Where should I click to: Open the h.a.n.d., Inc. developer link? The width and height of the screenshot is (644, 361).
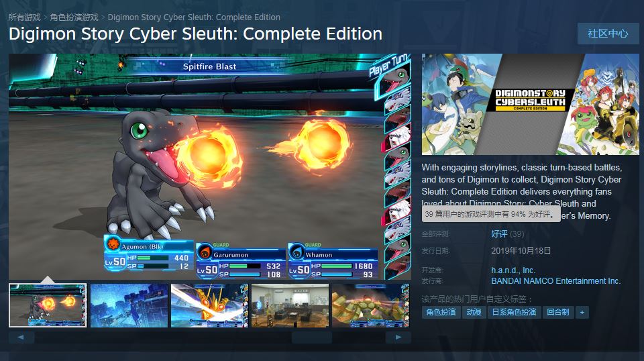point(513,270)
